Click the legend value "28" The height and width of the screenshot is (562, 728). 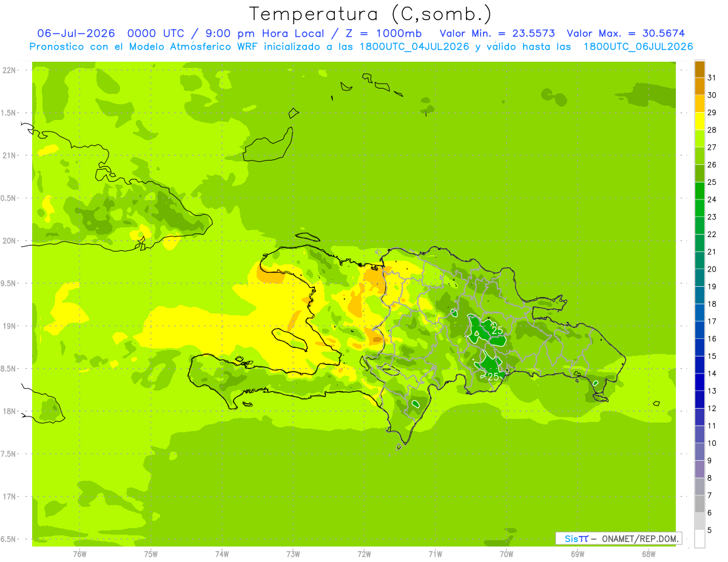(x=712, y=130)
